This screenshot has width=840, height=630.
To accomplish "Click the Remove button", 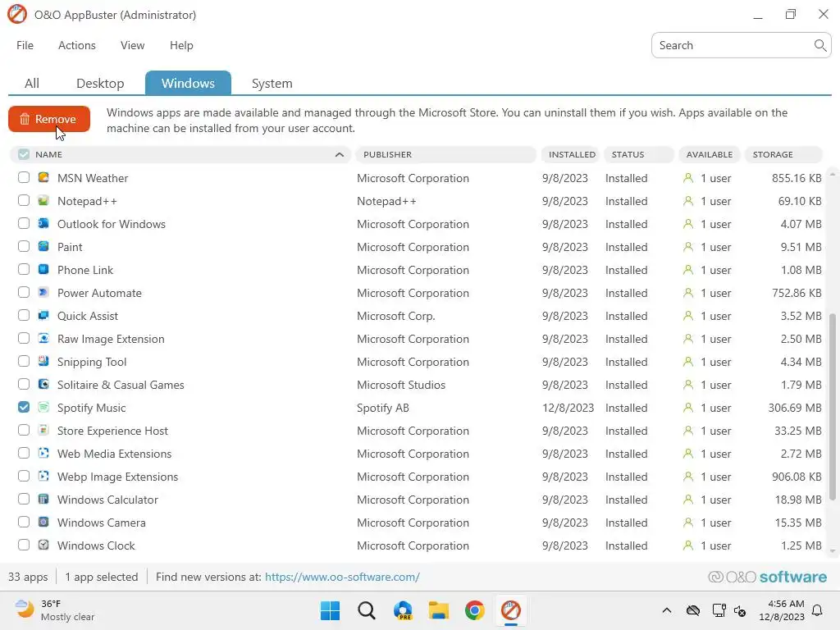I will tap(49, 119).
